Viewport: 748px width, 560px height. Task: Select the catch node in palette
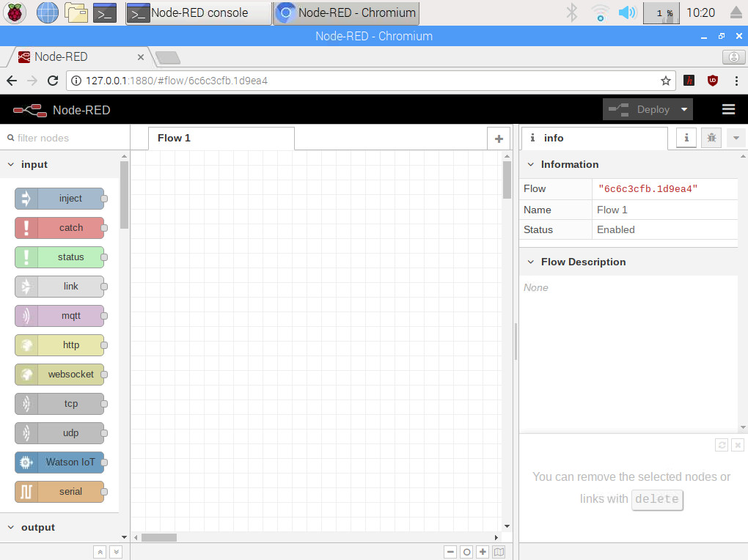pos(59,228)
